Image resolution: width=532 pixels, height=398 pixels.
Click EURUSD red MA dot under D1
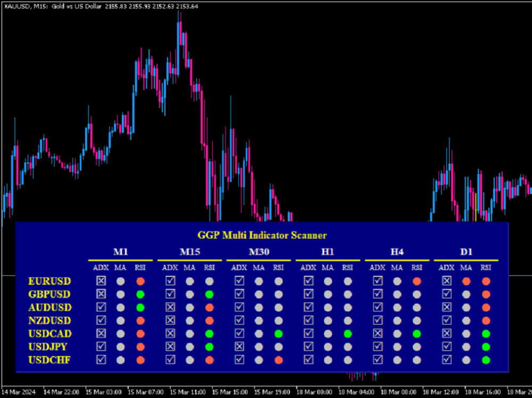pos(466,281)
